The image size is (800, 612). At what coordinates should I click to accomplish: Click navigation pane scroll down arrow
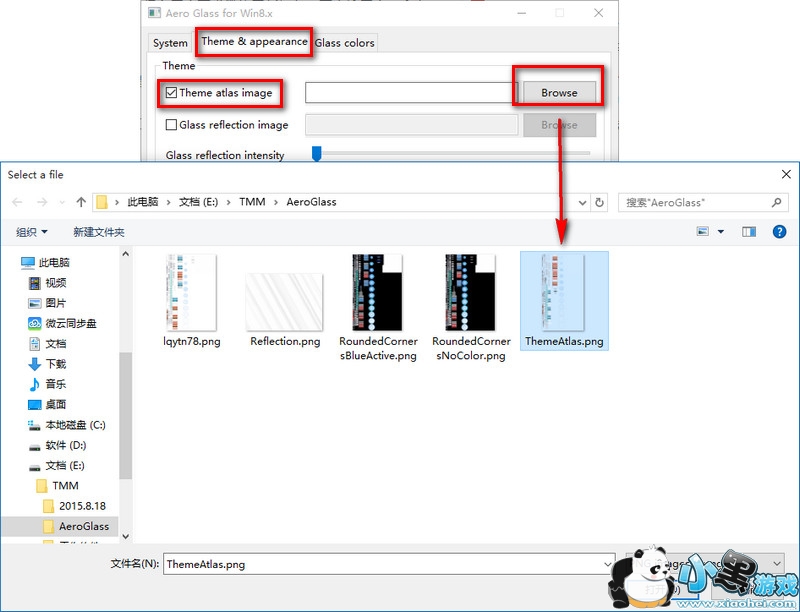pos(126,536)
